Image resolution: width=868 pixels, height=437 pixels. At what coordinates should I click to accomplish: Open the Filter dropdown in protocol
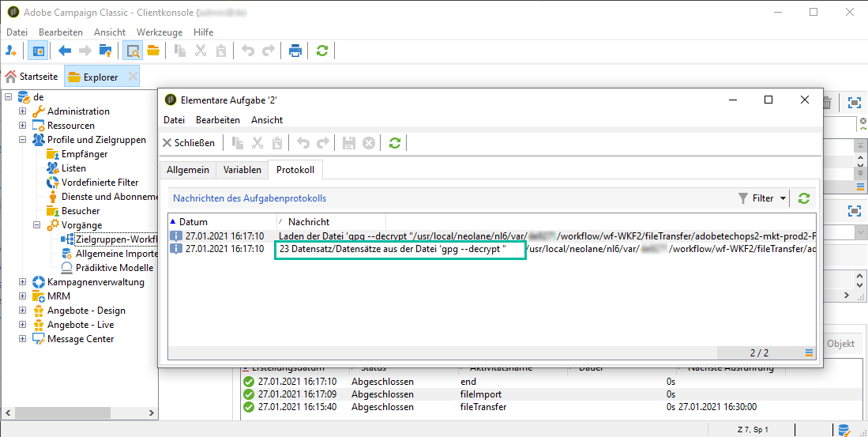point(763,198)
